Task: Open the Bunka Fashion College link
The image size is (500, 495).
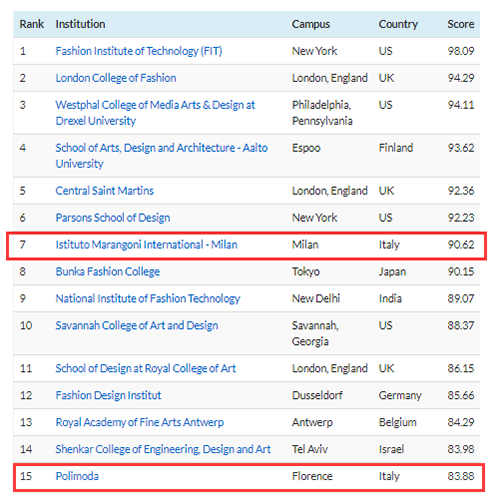Action: coord(107,272)
